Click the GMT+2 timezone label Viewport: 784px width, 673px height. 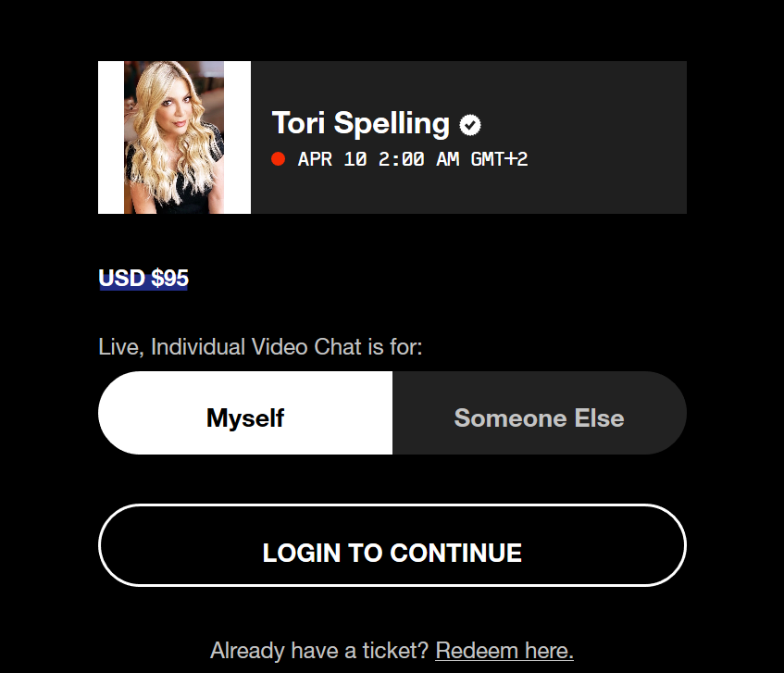[x=499, y=159]
